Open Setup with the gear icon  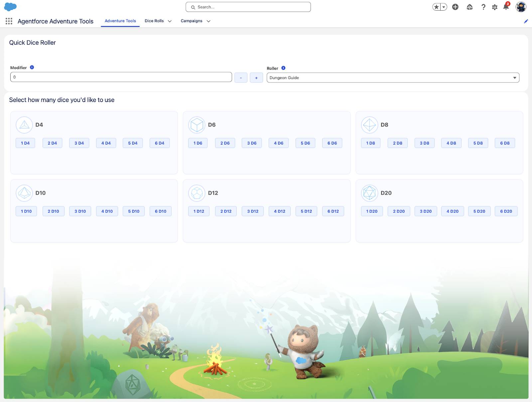[494, 7]
